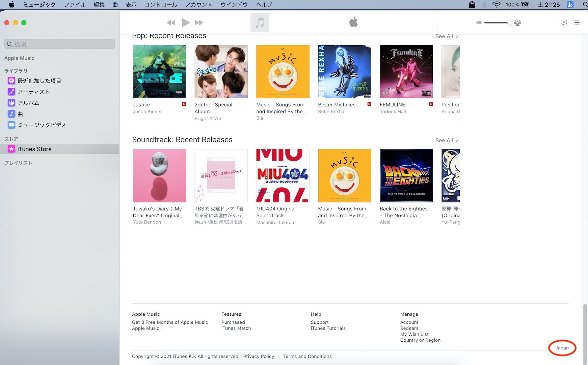Open the 表示 menu
Screen dimensions: 588x365
(131, 5)
